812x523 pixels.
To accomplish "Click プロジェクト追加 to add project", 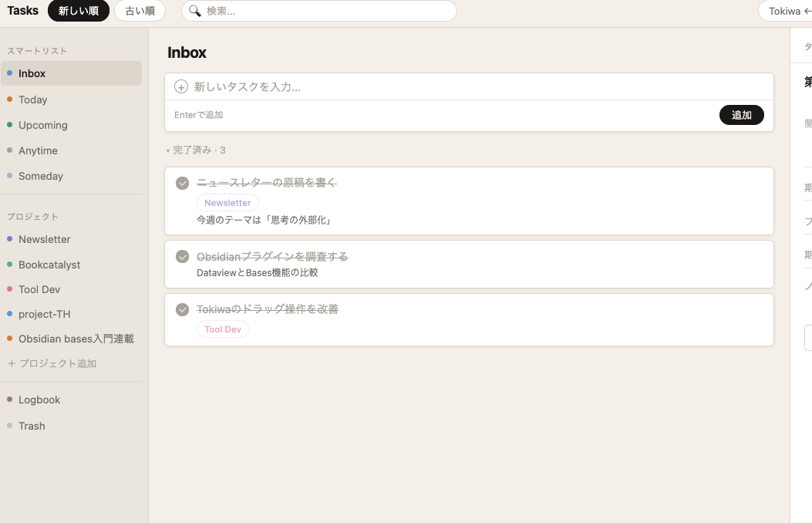I will (x=52, y=363).
